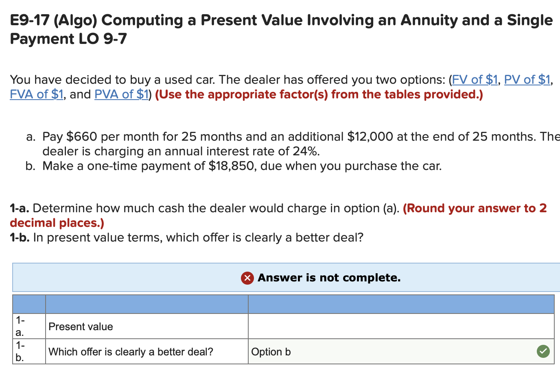Click the Present value label cell
This screenshot has width=560, height=392.
(81, 327)
